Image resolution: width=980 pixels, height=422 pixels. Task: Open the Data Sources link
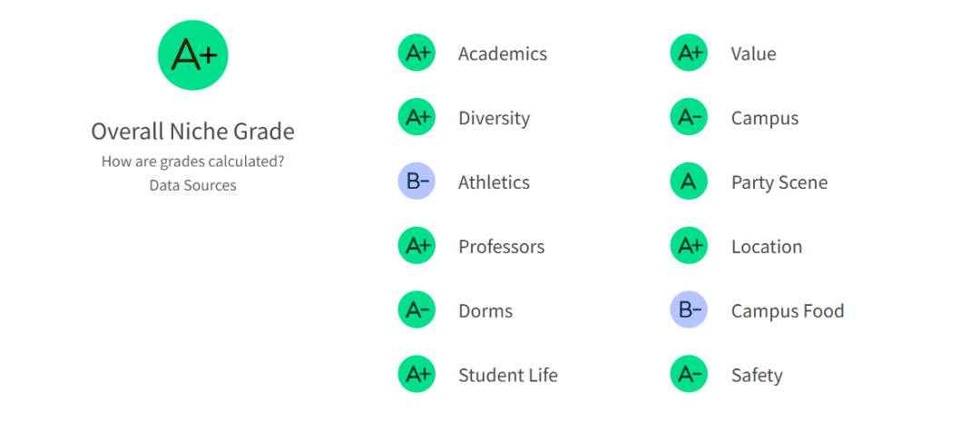coord(192,185)
